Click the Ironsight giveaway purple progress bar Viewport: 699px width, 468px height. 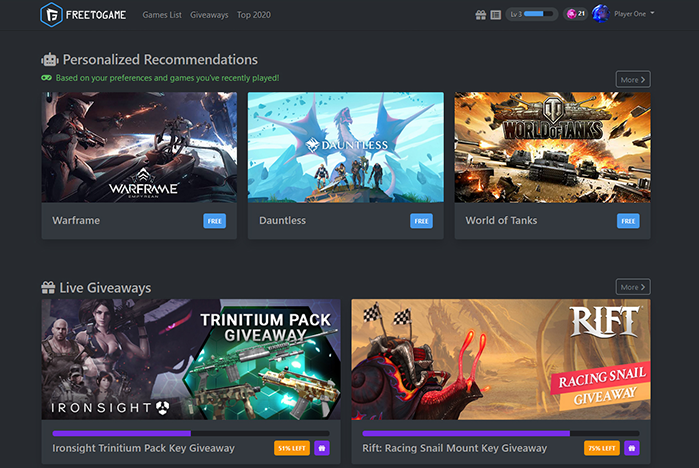pos(191,433)
